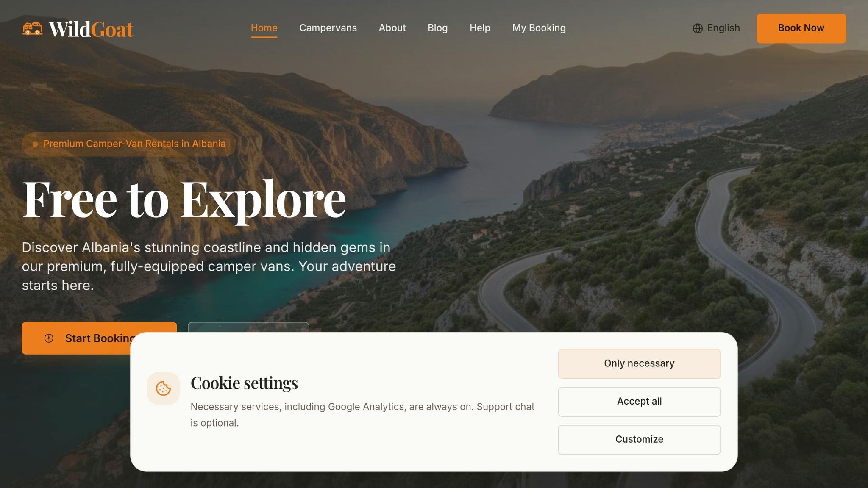Viewport: 868px width, 488px height.
Task: Click the globe language icon
Action: (698, 28)
